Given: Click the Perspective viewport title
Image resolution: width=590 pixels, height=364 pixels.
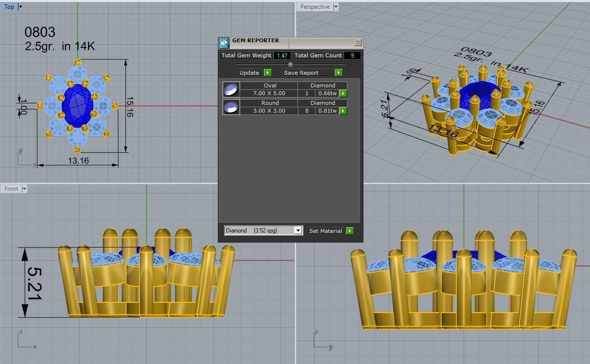Looking at the screenshot, I should point(315,7).
